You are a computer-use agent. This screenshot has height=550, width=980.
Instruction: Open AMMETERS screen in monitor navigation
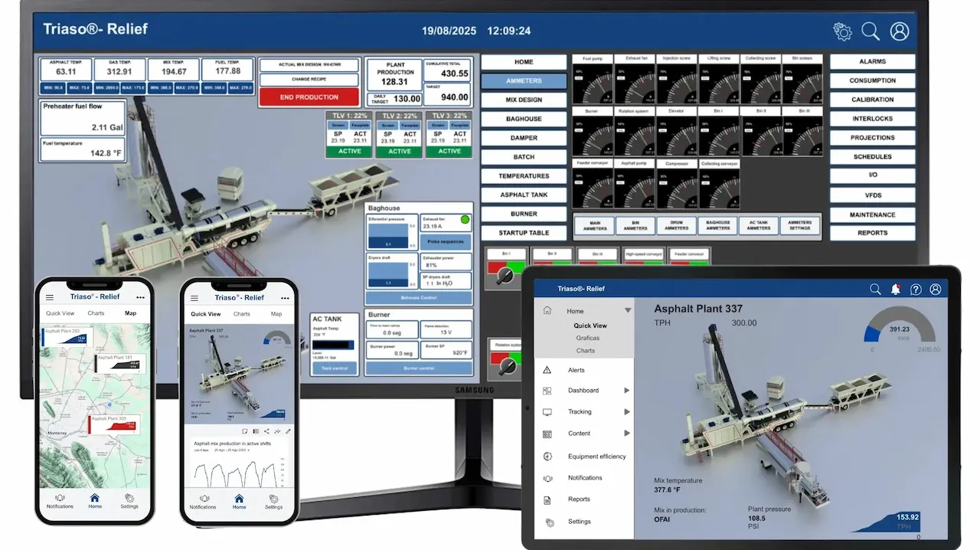coord(524,80)
